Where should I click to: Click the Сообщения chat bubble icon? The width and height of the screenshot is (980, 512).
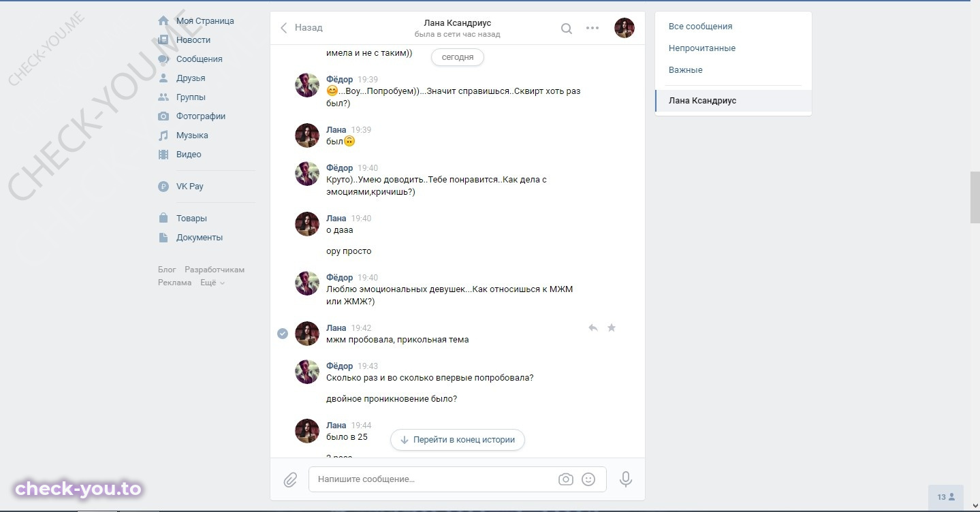pos(163,59)
